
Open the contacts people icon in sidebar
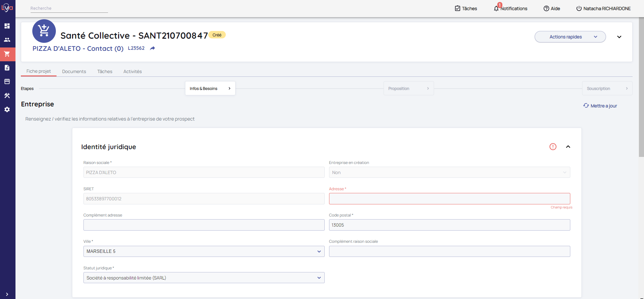[7, 40]
